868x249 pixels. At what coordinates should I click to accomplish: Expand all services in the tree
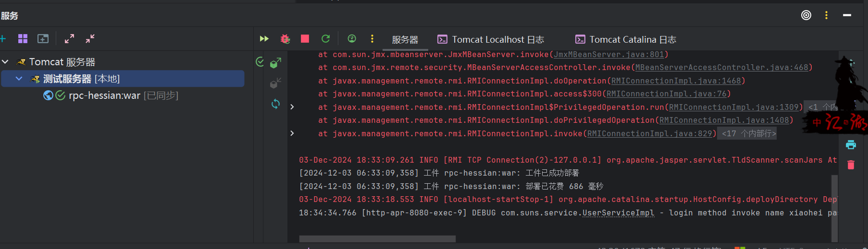click(70, 39)
